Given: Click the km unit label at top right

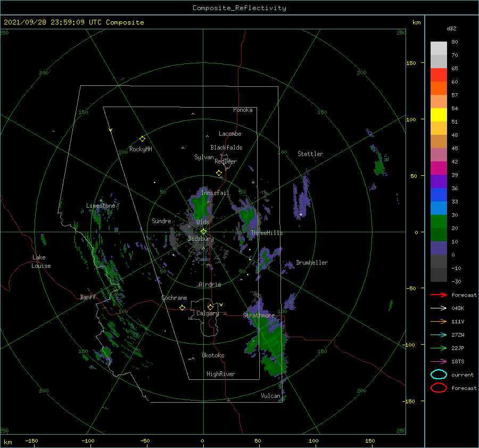Looking at the screenshot, I should (416, 22).
